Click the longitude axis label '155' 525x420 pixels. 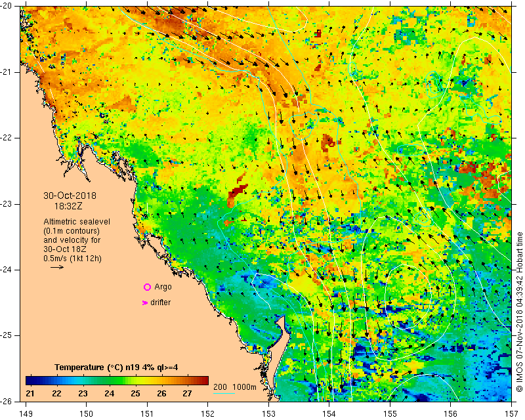[x=390, y=413]
